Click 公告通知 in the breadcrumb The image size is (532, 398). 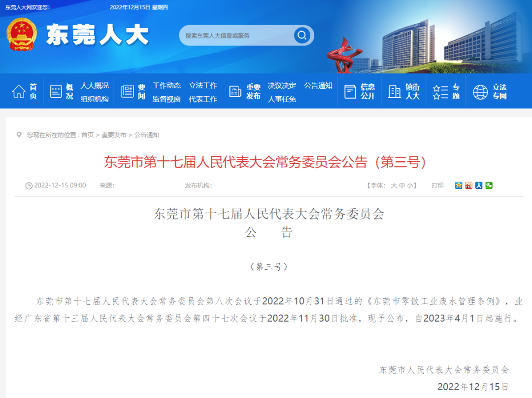147,135
